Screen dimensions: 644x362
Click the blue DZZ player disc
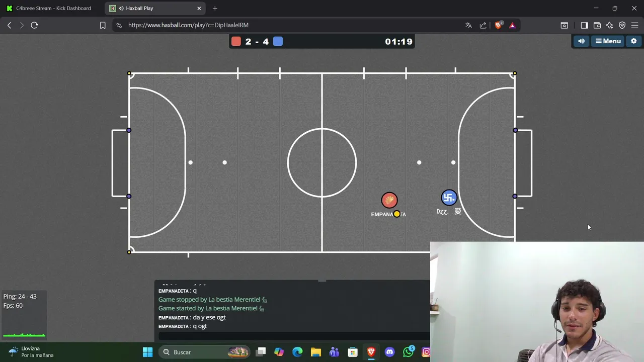click(449, 198)
